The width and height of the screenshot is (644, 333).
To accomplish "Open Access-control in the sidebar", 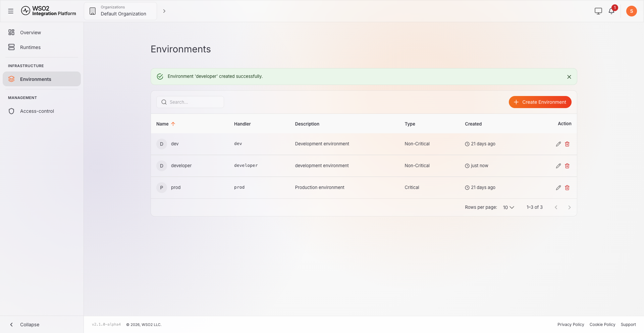I will coord(42,111).
